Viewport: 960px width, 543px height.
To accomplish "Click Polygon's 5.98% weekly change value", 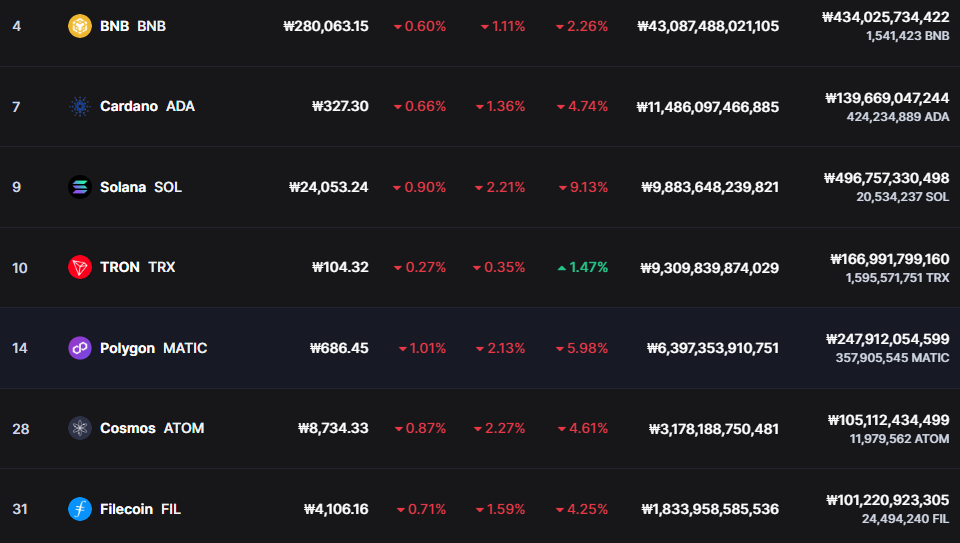I will 583,348.
